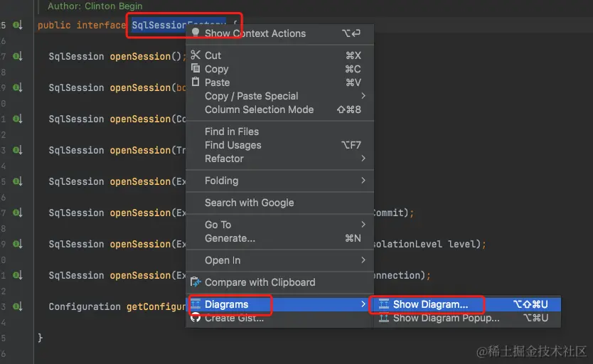Expand the Open In submenu
The image size is (593, 364).
280,260
